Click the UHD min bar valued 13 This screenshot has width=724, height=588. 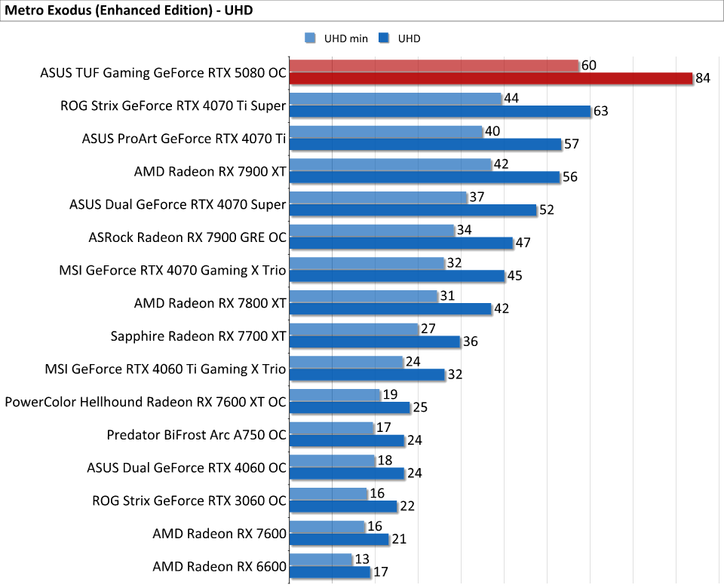coord(321,559)
